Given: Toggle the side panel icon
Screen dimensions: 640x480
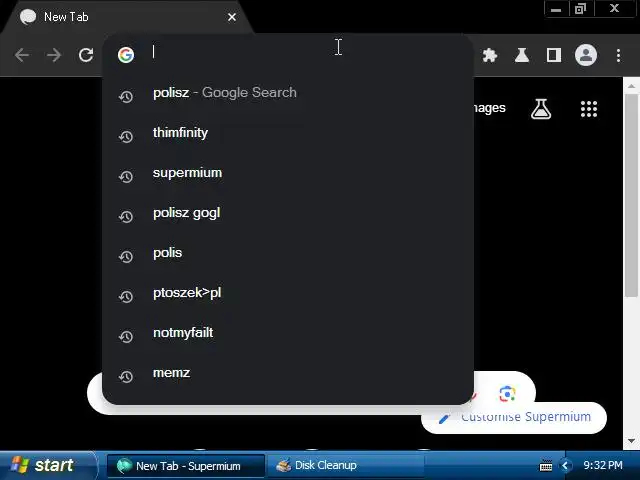Looking at the screenshot, I should [x=553, y=55].
